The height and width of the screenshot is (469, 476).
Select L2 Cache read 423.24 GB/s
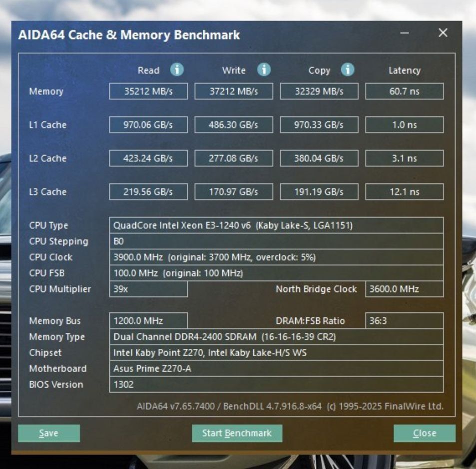coord(148,158)
